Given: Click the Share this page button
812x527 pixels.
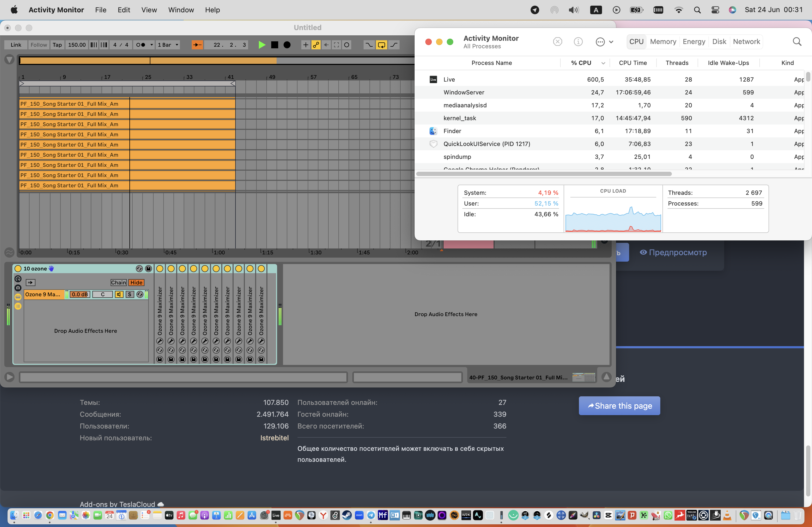Looking at the screenshot, I should tap(619, 406).
